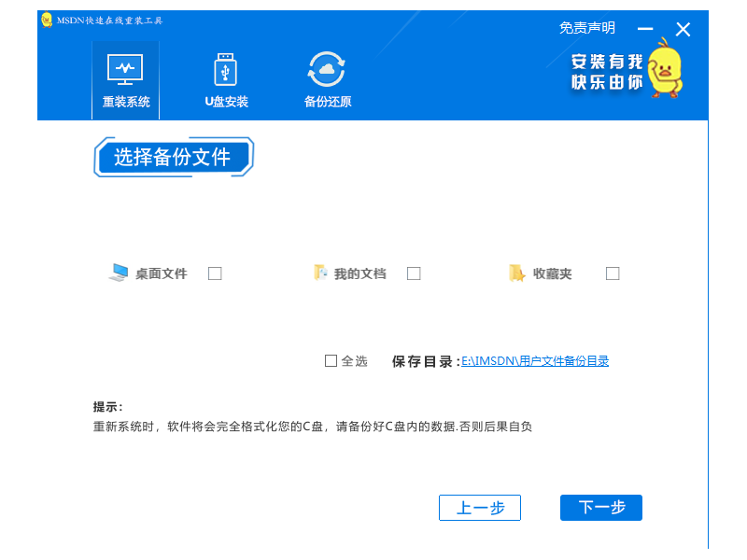Click the 桌面文件 desktop icon
Image resolution: width=747 pixels, height=560 pixels.
pos(120,273)
